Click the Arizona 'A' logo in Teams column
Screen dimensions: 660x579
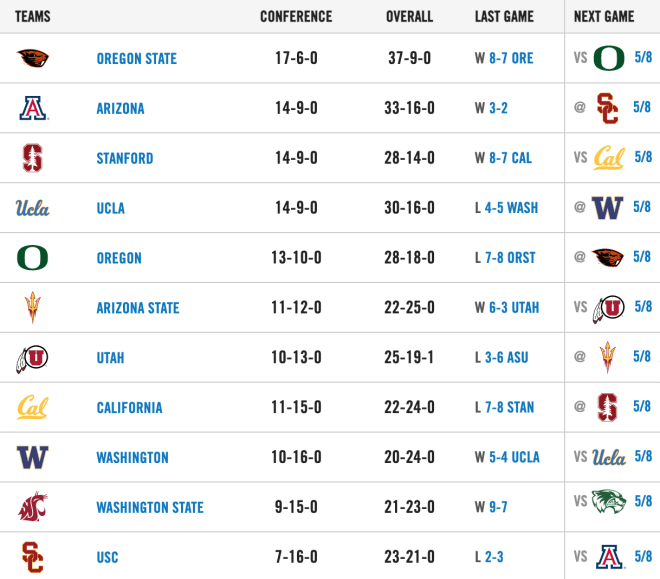[33, 108]
